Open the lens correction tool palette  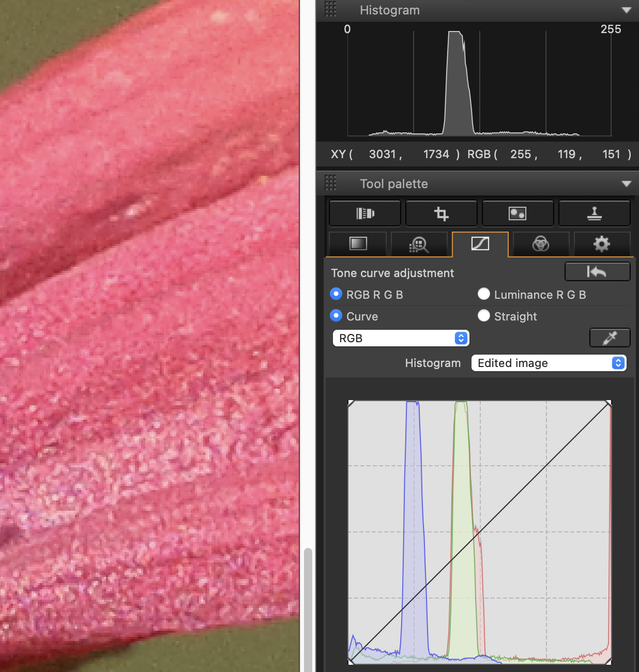coord(365,213)
